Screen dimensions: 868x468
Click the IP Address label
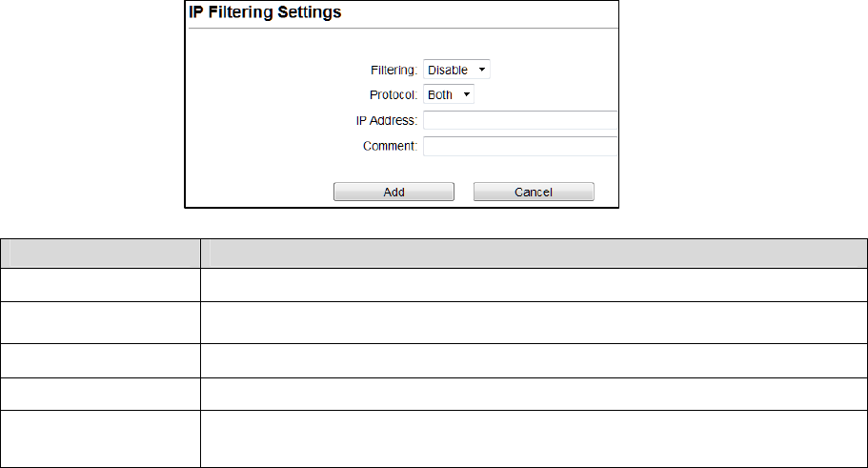(384, 121)
